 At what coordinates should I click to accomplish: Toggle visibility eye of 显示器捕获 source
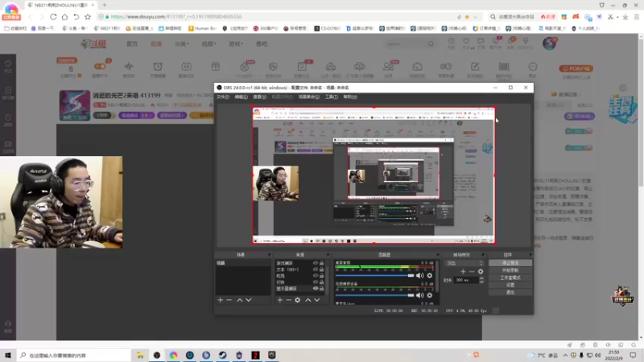click(316, 289)
